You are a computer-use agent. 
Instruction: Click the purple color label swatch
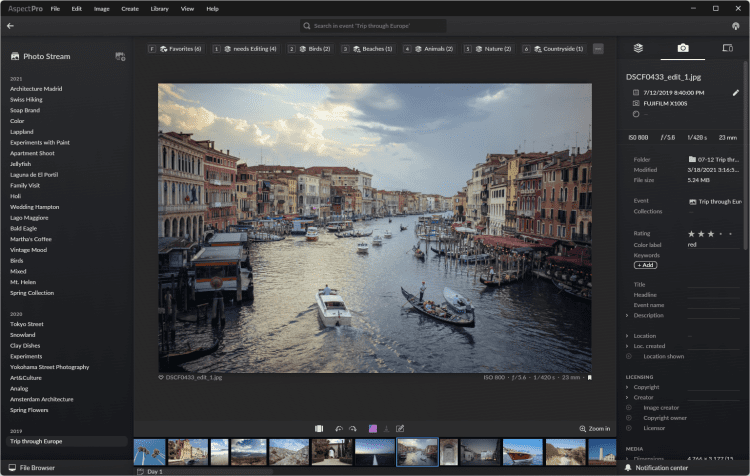[x=372, y=428]
